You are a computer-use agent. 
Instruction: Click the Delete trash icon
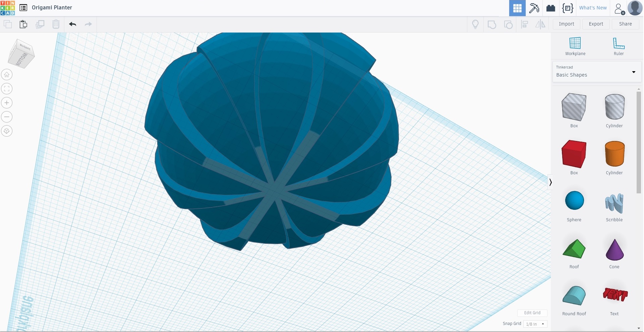56,24
